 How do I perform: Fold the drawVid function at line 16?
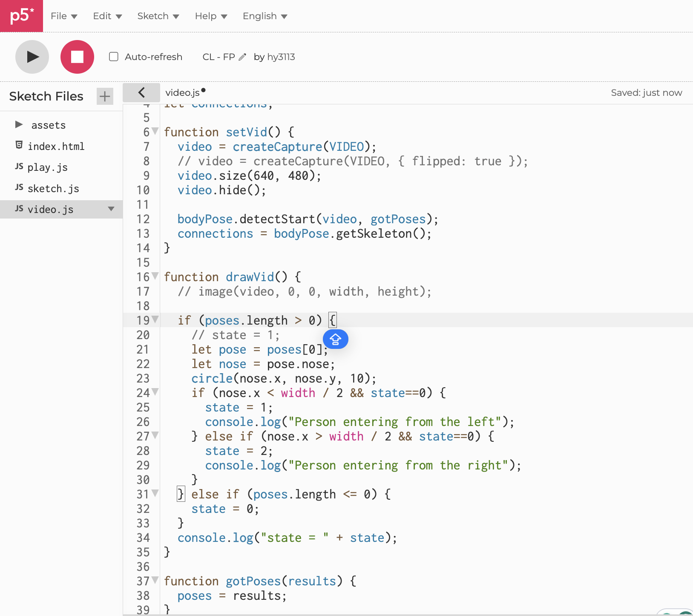[x=155, y=276]
